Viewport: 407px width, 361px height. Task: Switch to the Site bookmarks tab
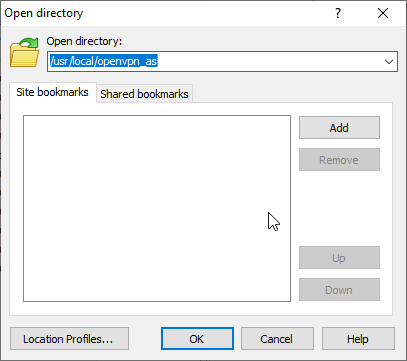[x=53, y=92]
